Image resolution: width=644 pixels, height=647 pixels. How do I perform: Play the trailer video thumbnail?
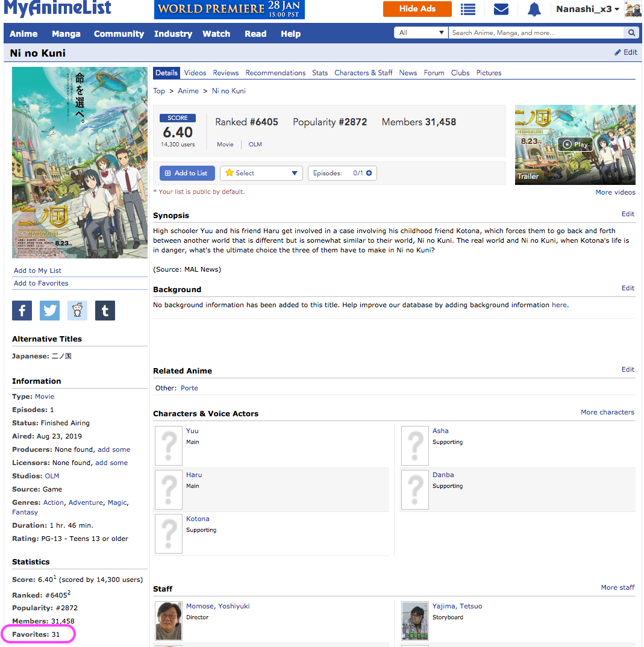tap(575, 145)
